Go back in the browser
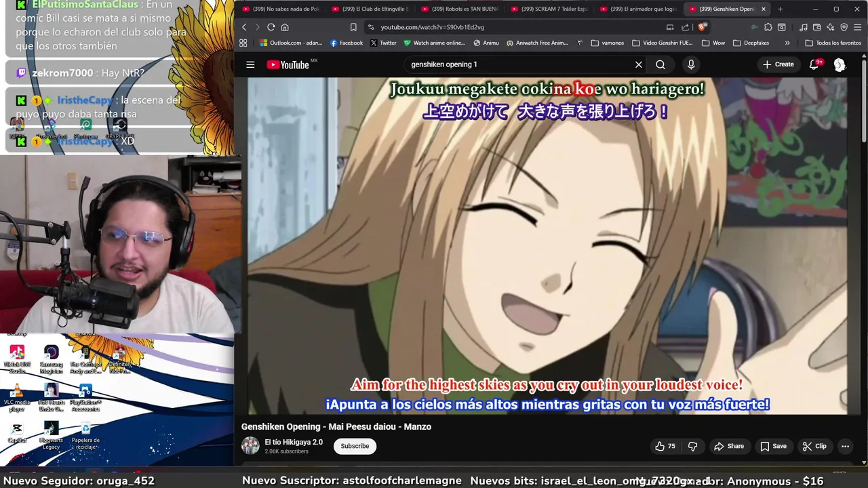Image resolution: width=868 pixels, height=488 pixels. coord(244,27)
